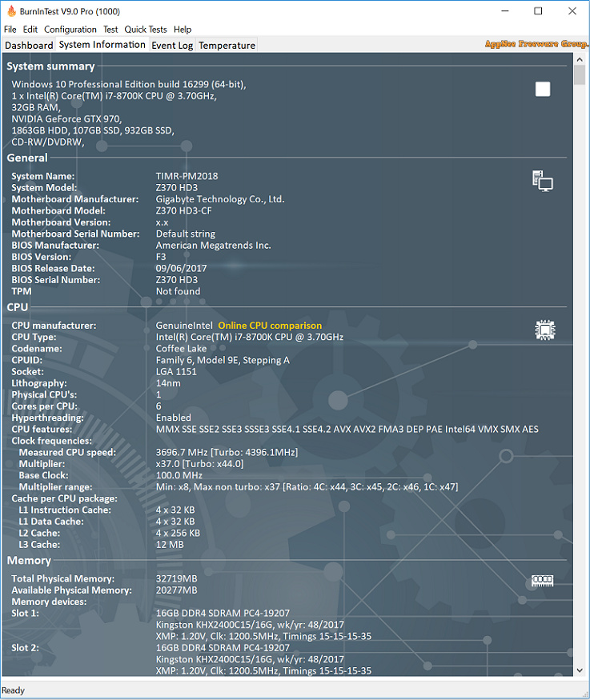Click the white square icon in System summary

click(x=543, y=89)
